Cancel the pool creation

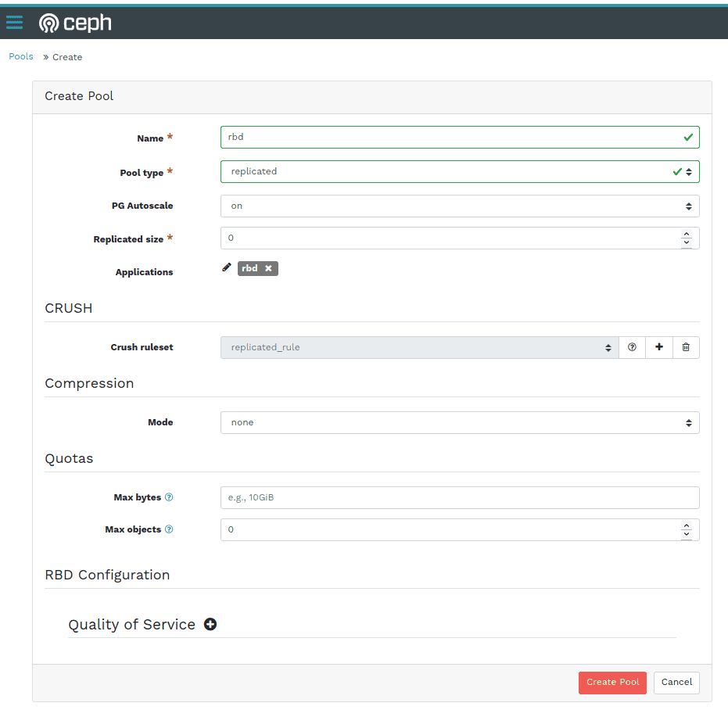676,682
